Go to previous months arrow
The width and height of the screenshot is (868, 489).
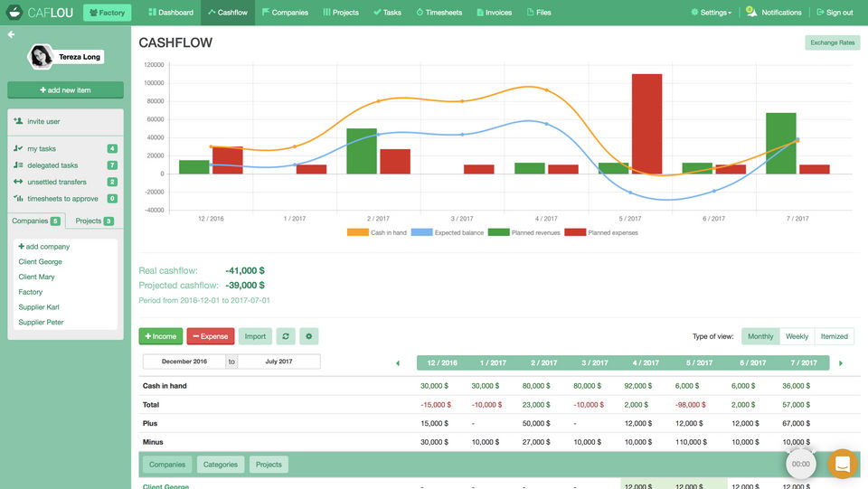click(x=398, y=362)
